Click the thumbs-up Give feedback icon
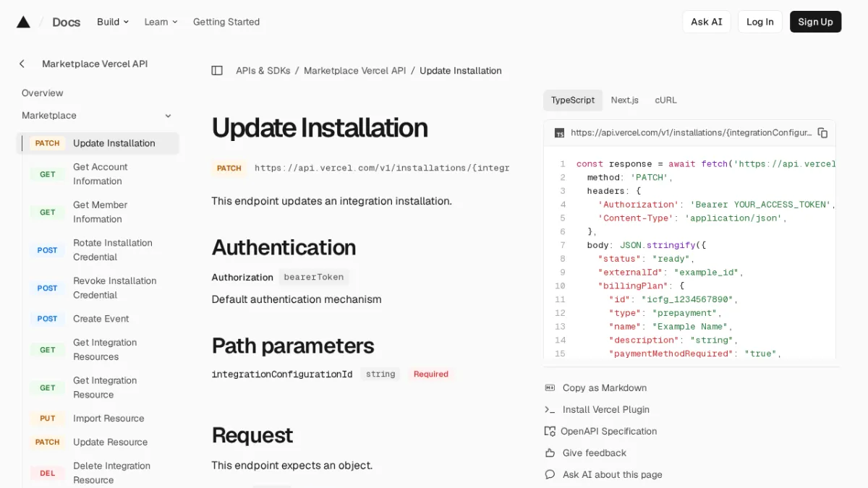 pos(550,453)
